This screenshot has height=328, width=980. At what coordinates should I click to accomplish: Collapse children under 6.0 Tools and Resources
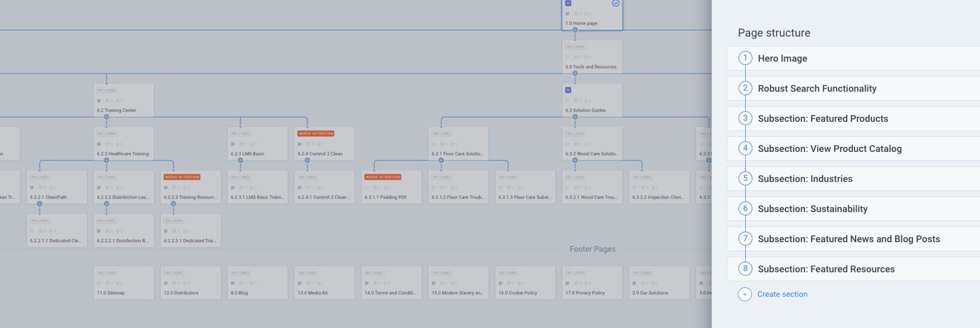pyautogui.click(x=575, y=73)
